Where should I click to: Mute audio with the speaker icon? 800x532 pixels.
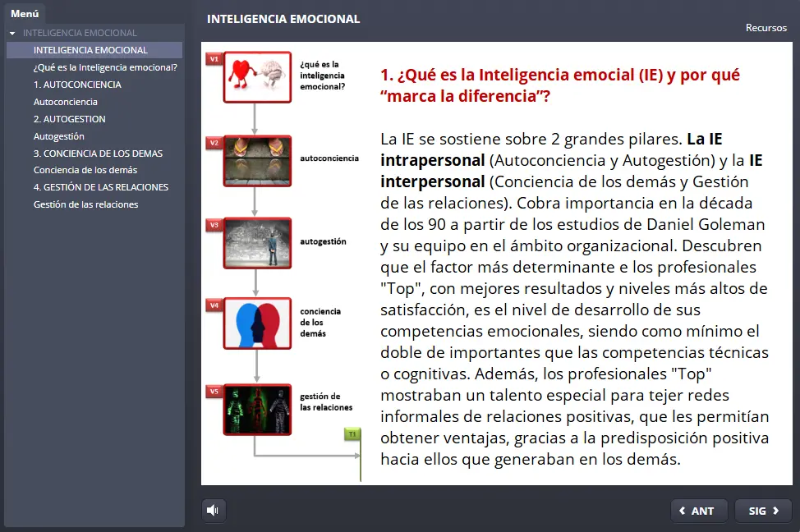pyautogui.click(x=214, y=511)
